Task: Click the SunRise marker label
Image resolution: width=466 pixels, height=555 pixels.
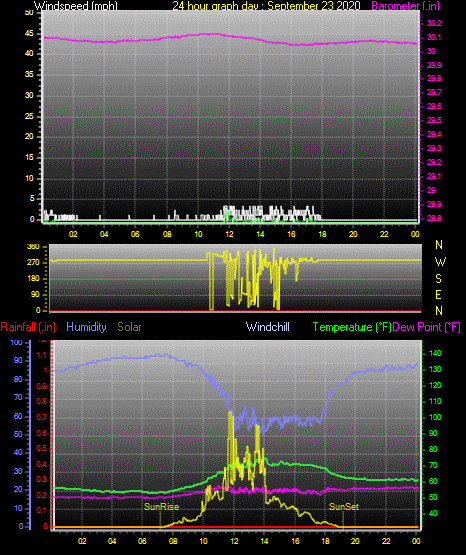Action: 161,507
